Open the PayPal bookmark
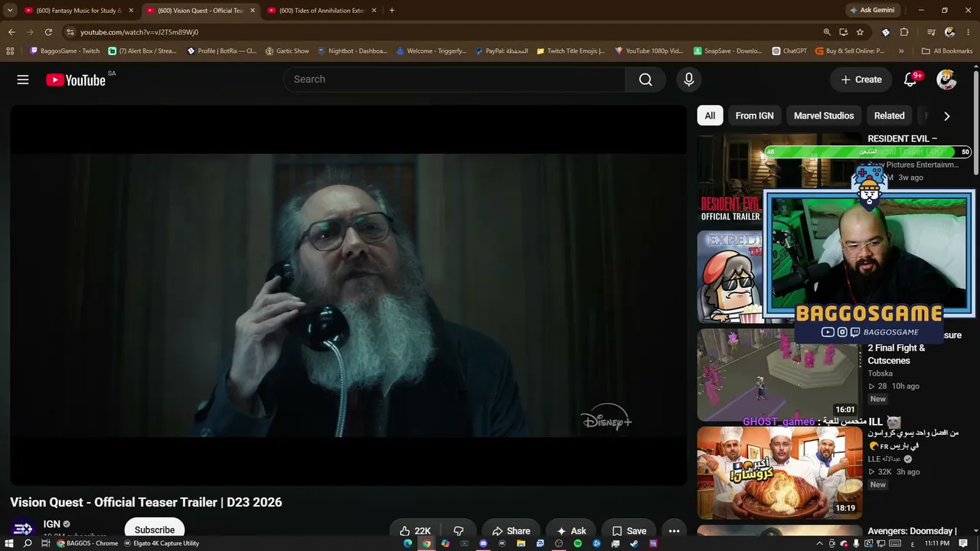The height and width of the screenshot is (551, 980). click(501, 51)
